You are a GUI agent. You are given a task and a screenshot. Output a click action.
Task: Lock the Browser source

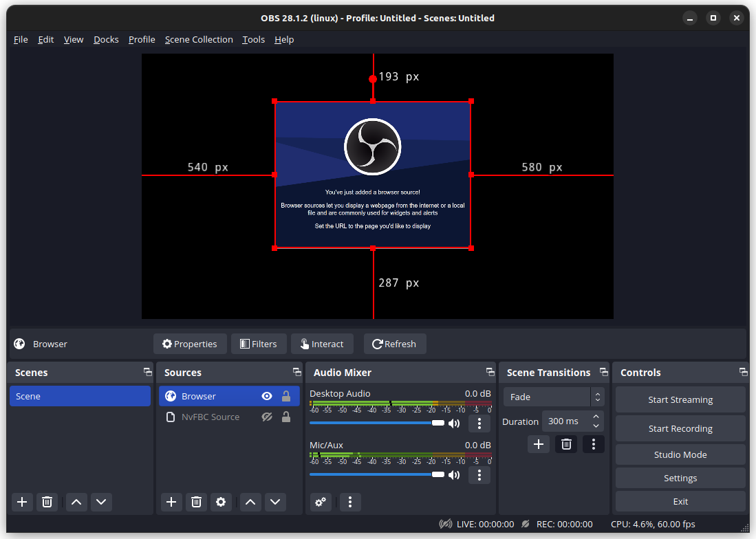(x=285, y=396)
